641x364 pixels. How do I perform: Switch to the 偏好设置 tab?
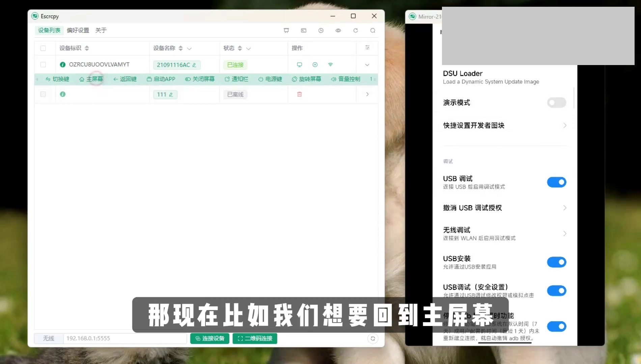pos(78,30)
